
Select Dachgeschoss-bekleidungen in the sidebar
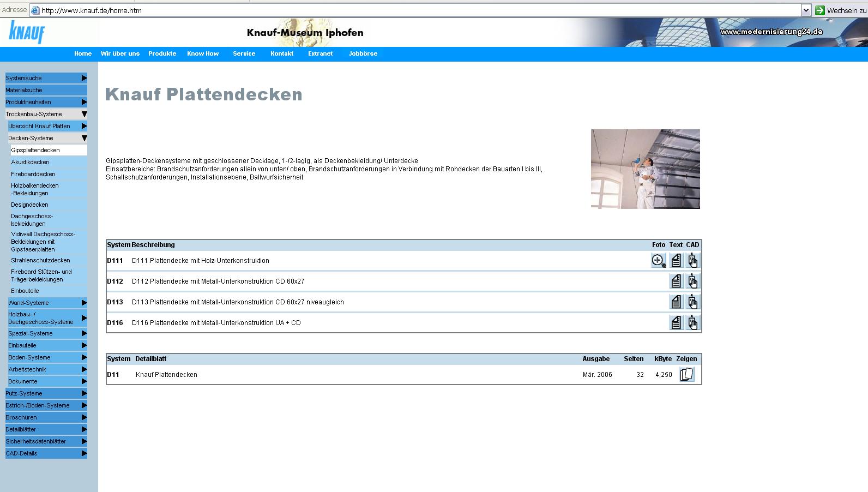coord(49,220)
